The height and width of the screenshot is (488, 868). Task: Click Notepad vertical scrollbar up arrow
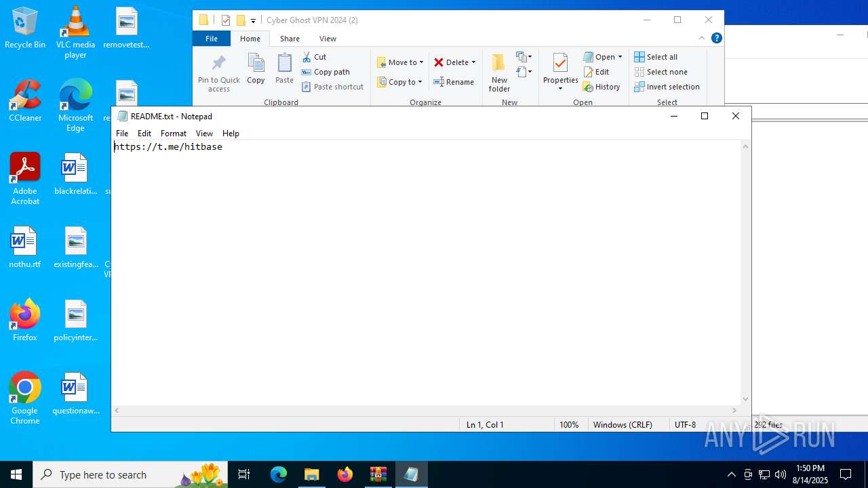[x=746, y=146]
